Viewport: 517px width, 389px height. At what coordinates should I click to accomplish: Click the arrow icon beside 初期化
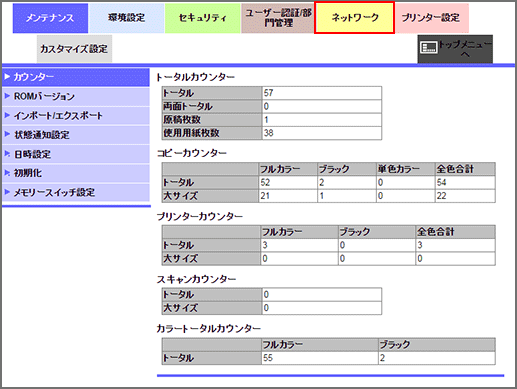[x=7, y=173]
